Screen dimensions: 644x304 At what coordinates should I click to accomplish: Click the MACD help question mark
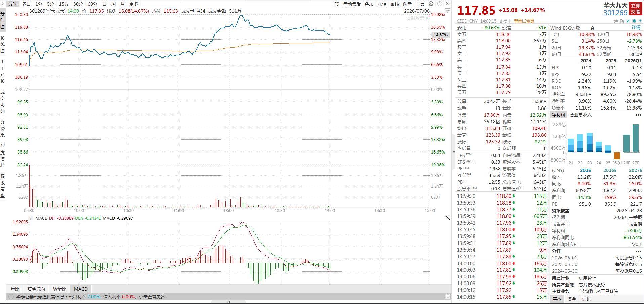[30, 218]
